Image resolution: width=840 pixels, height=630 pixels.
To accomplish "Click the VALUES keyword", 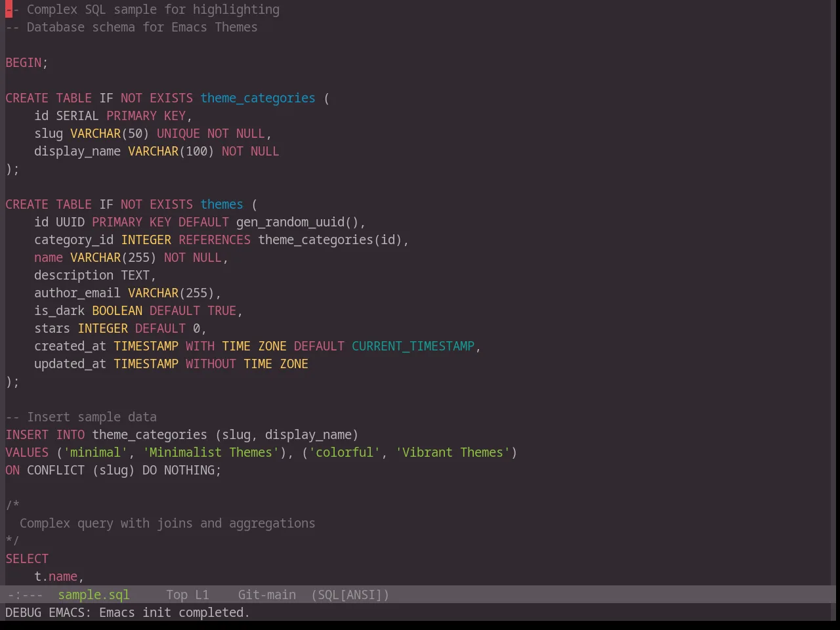I will click(x=27, y=452).
